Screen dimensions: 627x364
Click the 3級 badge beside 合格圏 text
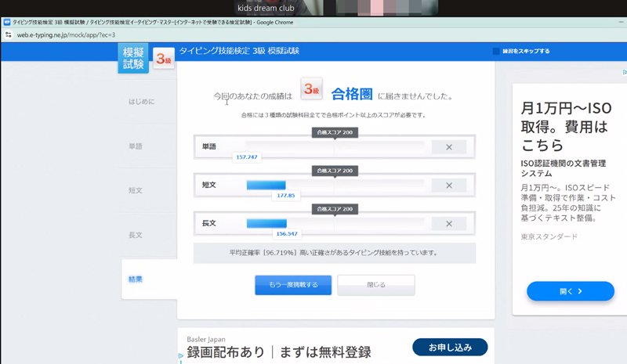(x=311, y=88)
